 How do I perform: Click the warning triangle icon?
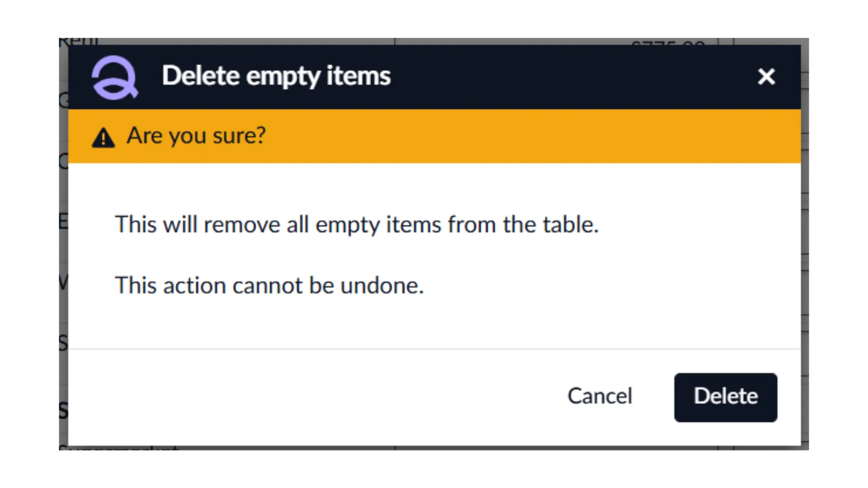click(x=103, y=138)
